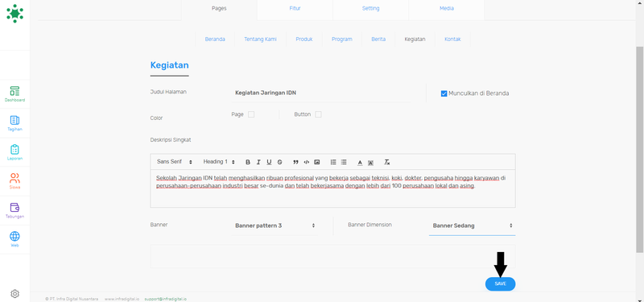Viewport: 644px width, 302px height.
Task: Insert a code block in editor
Action: pos(307,163)
